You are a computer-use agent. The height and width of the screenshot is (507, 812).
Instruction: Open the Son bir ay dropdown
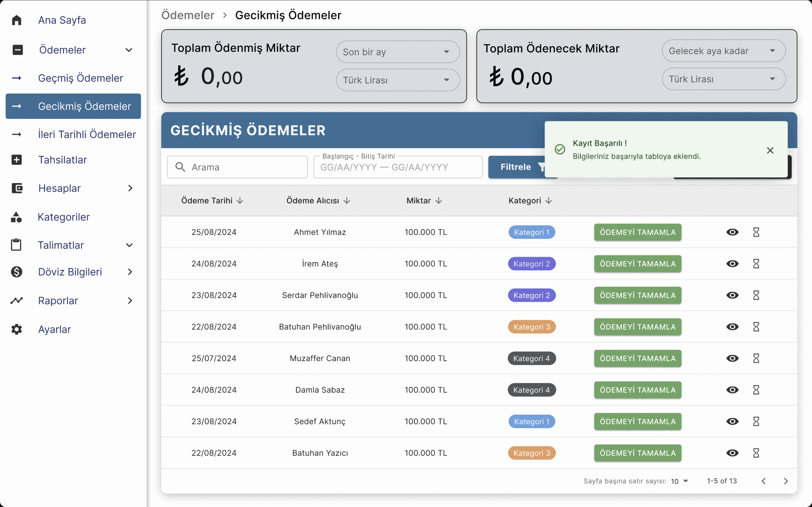(x=398, y=52)
